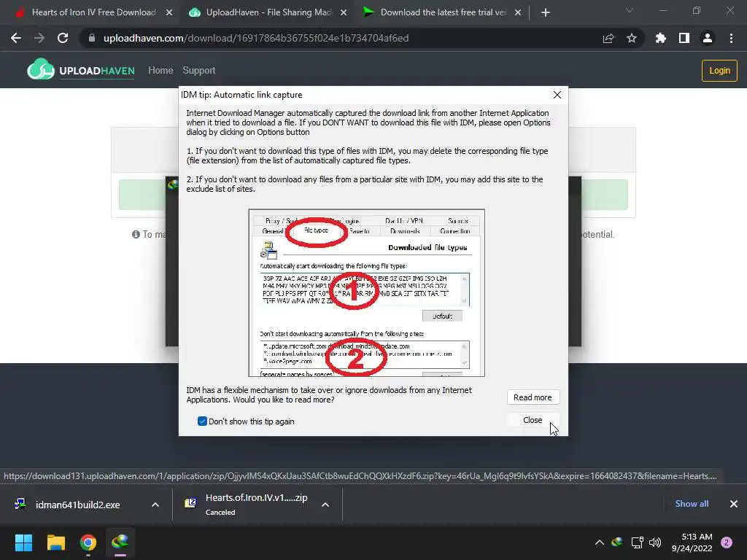This screenshot has width=747, height=560.
Task: Click the UploadHaven cloud logo
Action: (x=41, y=70)
